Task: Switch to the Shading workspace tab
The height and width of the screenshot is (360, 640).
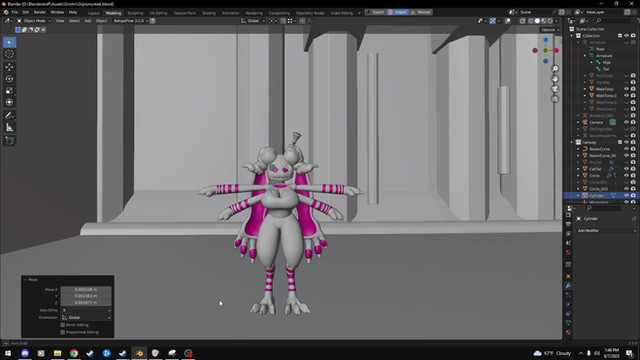Action: [x=209, y=13]
